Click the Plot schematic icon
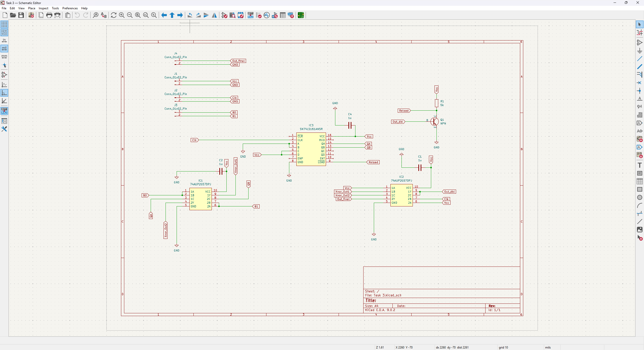Viewport: 644px width, 350px height. tap(57, 15)
